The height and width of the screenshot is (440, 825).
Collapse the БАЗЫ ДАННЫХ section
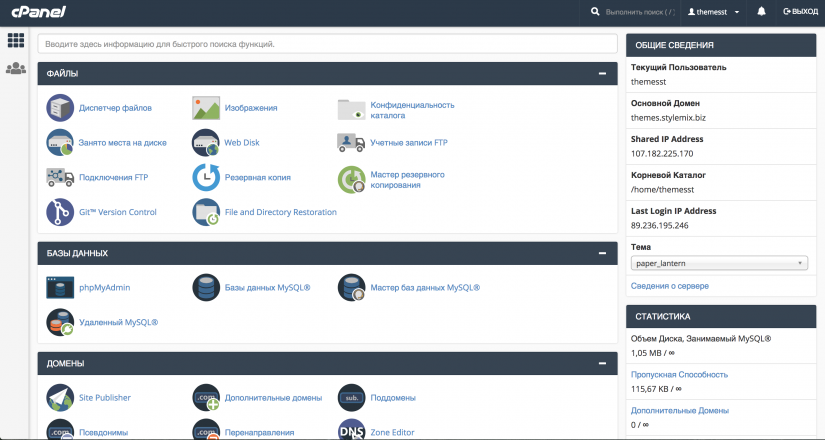coord(602,253)
